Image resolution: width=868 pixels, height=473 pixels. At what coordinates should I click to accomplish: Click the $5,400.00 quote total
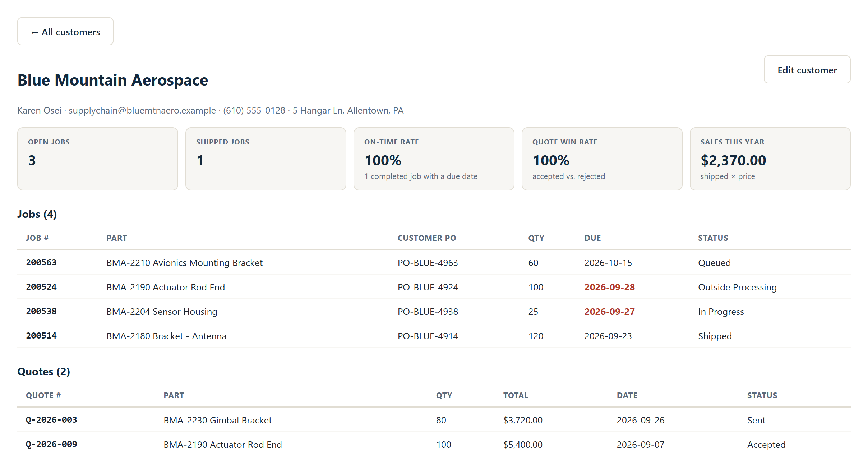tap(523, 445)
